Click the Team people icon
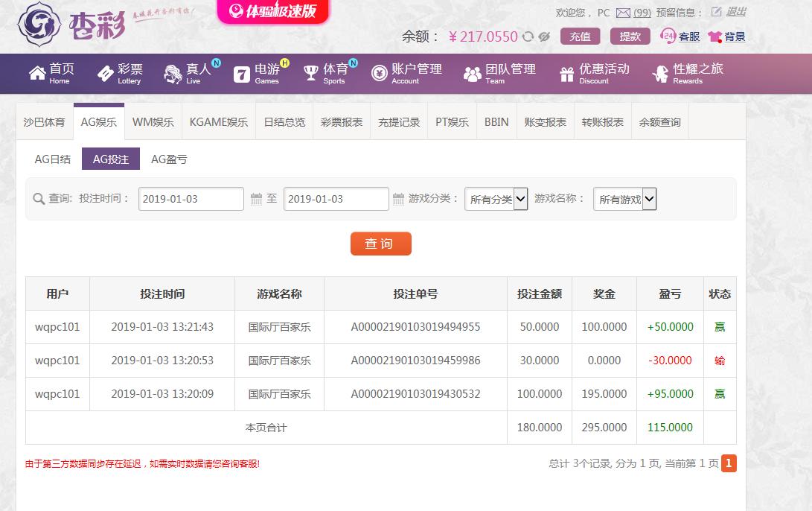The height and width of the screenshot is (511, 812). click(473, 74)
